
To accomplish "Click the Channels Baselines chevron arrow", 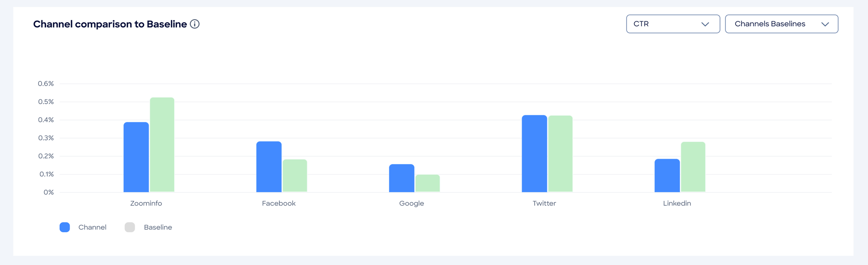I will tap(825, 24).
